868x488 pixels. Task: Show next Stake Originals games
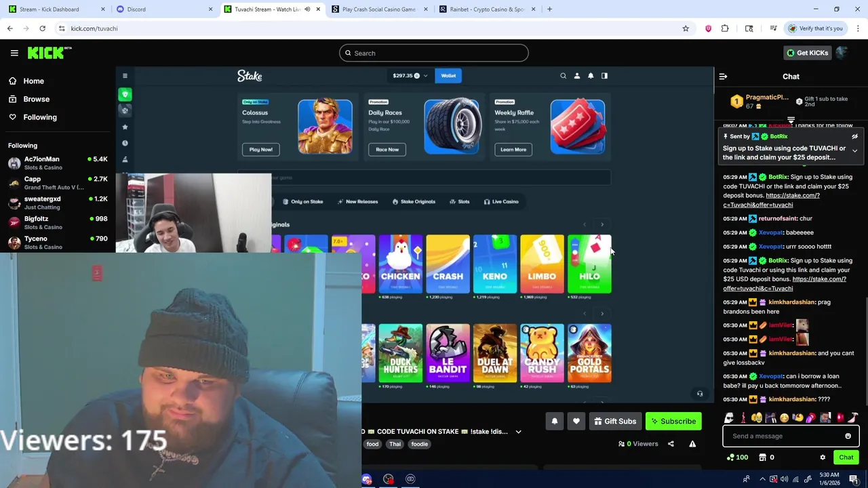click(x=602, y=224)
